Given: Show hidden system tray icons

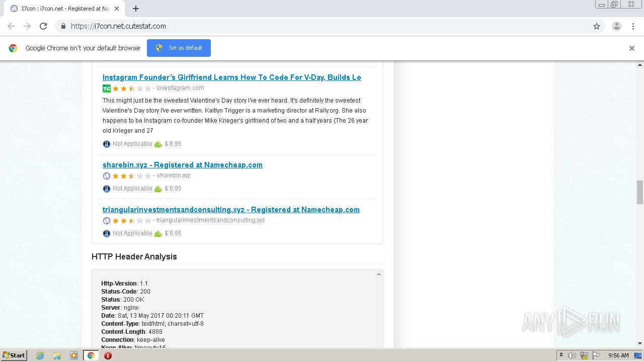Looking at the screenshot, I should (x=561, y=355).
